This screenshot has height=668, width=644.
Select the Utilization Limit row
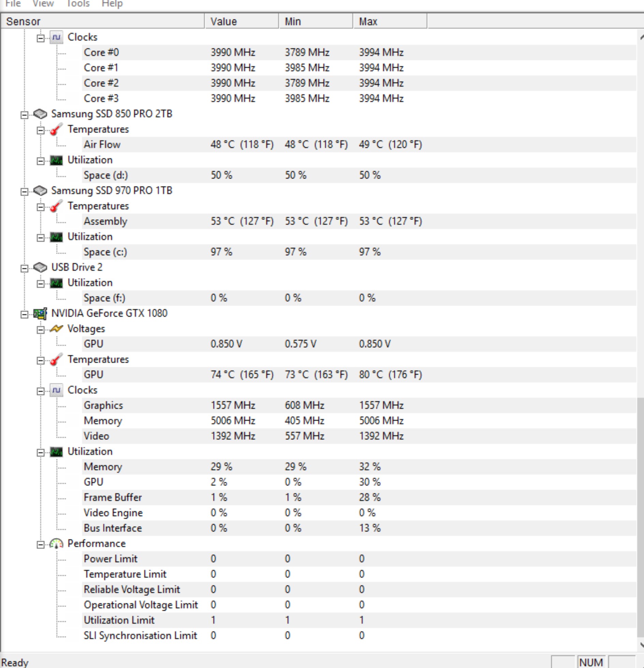tap(319, 620)
